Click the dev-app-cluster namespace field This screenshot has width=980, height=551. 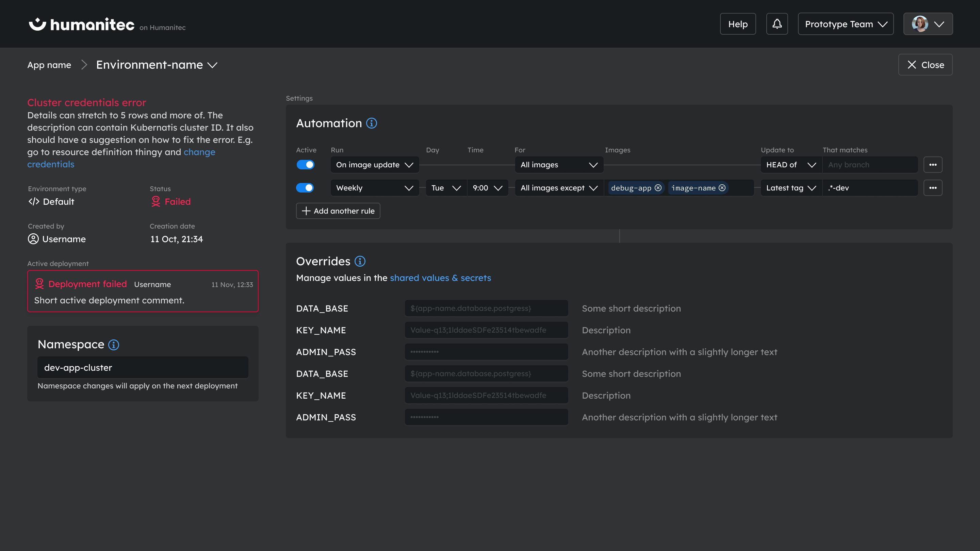(x=143, y=367)
